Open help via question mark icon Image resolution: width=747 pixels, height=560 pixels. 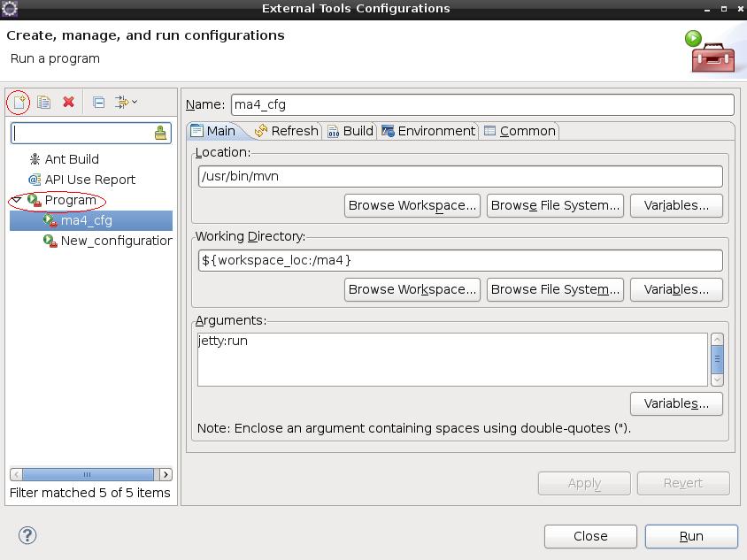pyautogui.click(x=27, y=534)
